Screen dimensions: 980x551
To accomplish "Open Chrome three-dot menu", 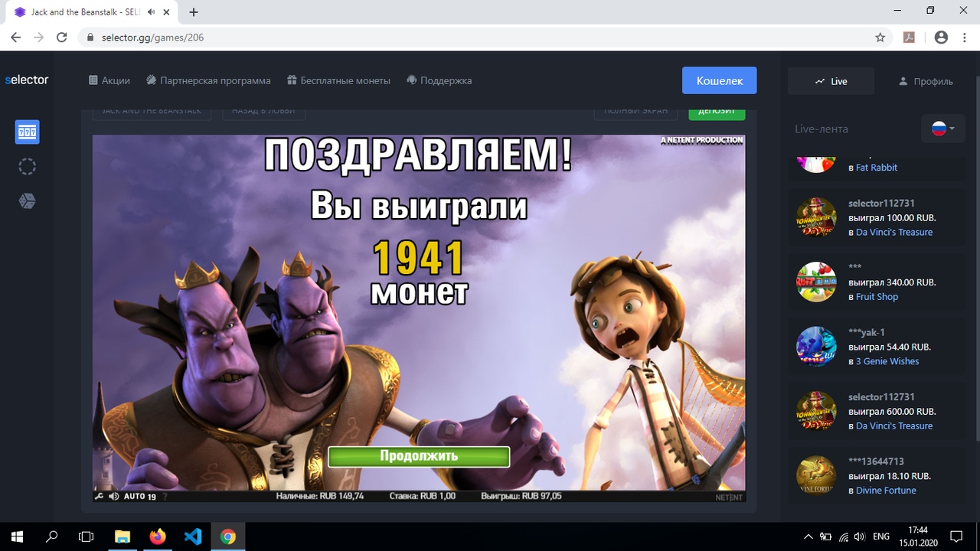I will point(965,37).
